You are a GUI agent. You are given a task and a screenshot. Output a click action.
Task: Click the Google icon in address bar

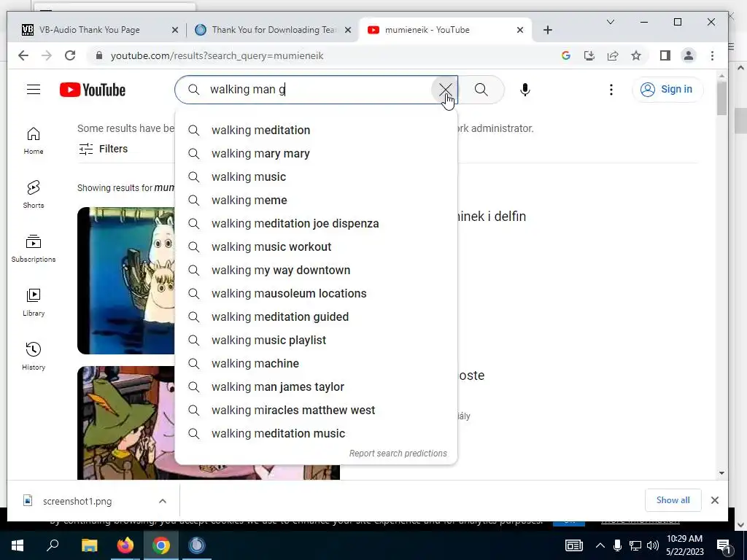[x=566, y=55]
